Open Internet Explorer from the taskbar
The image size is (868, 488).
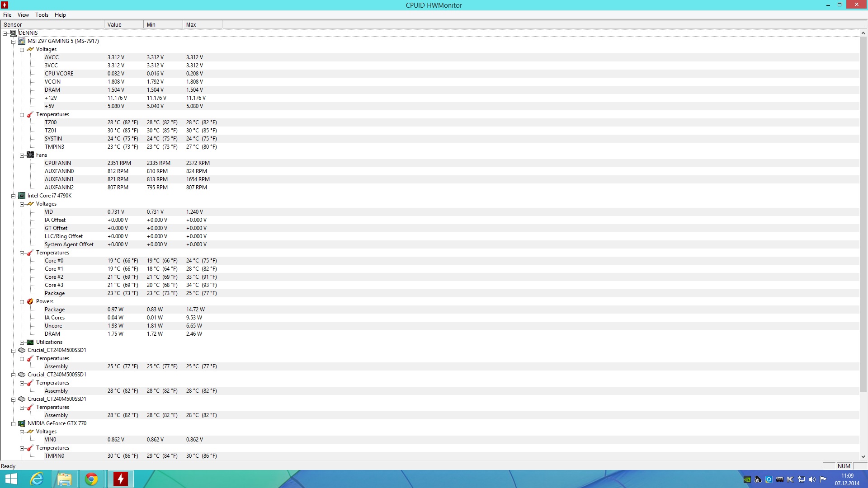pyautogui.click(x=36, y=479)
